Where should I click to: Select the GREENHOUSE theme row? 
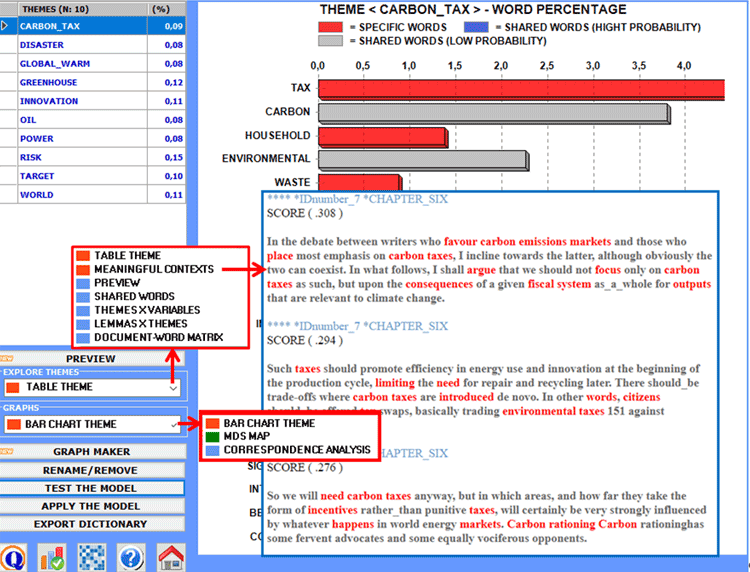click(93, 82)
